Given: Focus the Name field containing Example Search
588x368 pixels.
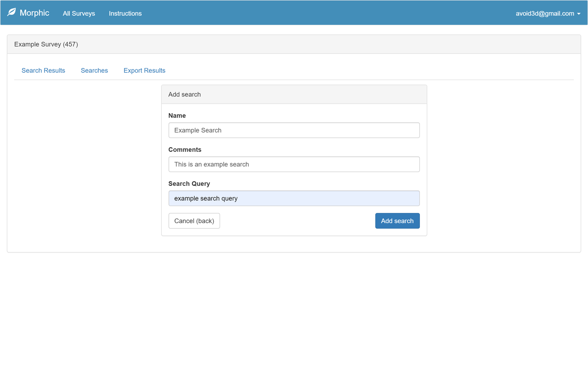Looking at the screenshot, I should click(294, 130).
